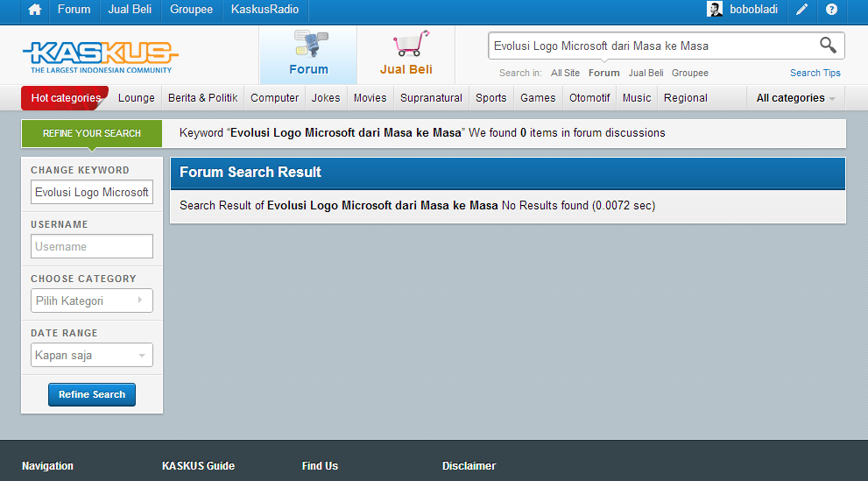Edit the Change Keyword field
This screenshot has width=868, height=481.
pos(92,192)
